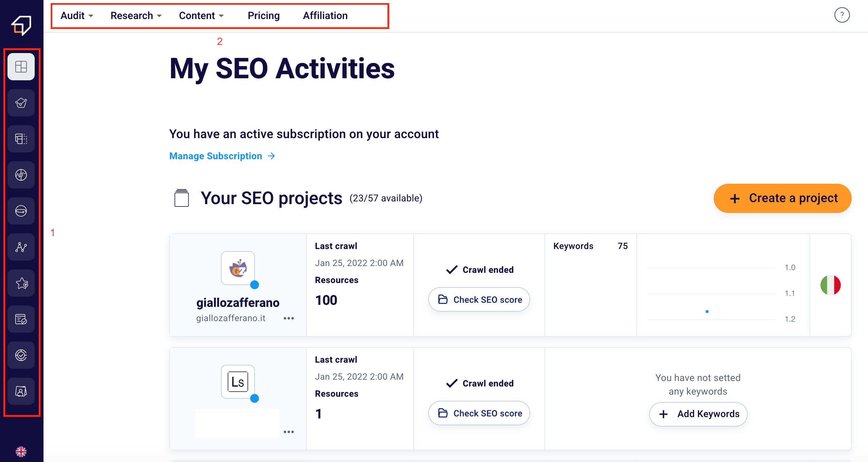Image resolution: width=868 pixels, height=462 pixels.
Task: Open the graduation cap icon in sidebar
Action: pos(21,103)
